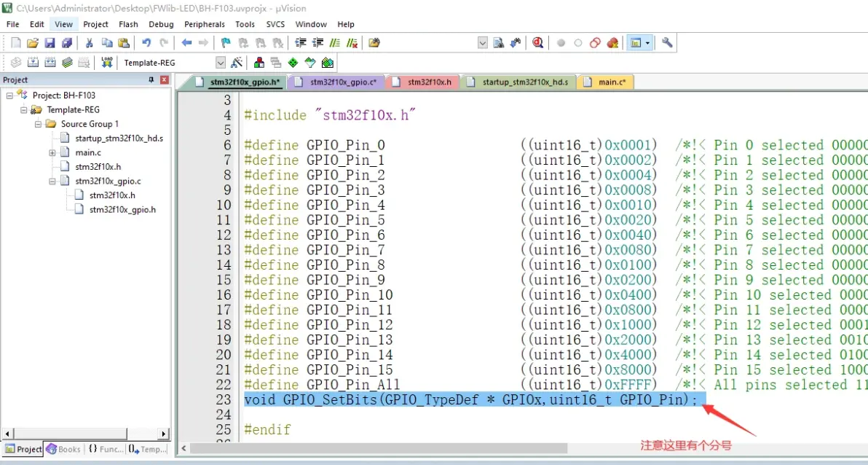Open the Template-REG target dropdown
This screenshot has height=465, width=868.
(221, 63)
